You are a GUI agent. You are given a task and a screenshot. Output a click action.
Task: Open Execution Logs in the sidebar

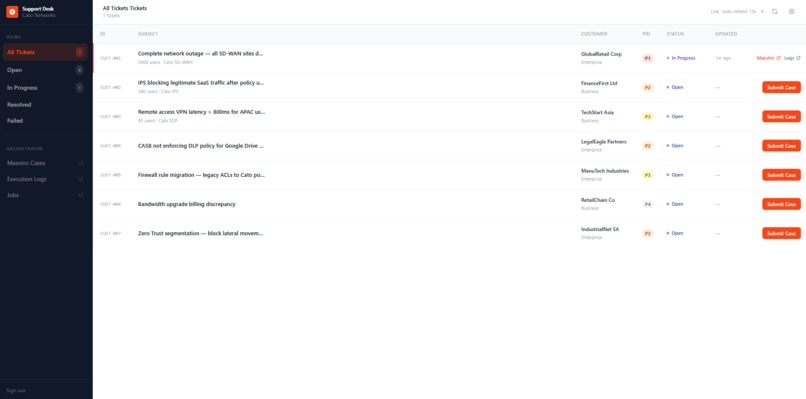pyautogui.click(x=45, y=179)
